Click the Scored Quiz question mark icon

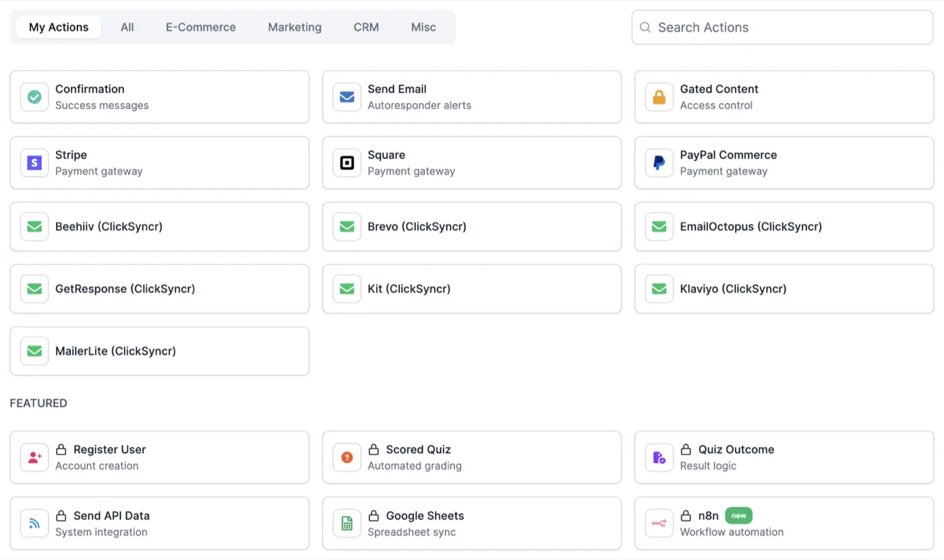coord(347,458)
